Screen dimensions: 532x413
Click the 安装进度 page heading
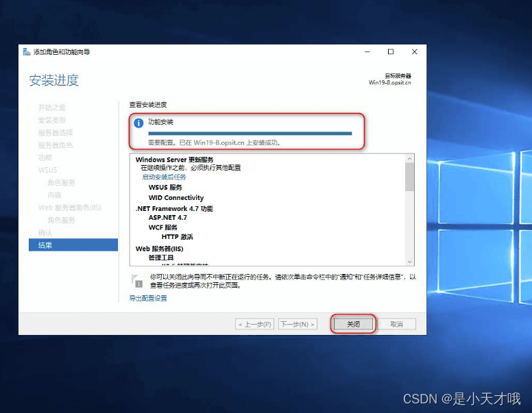[x=53, y=80]
